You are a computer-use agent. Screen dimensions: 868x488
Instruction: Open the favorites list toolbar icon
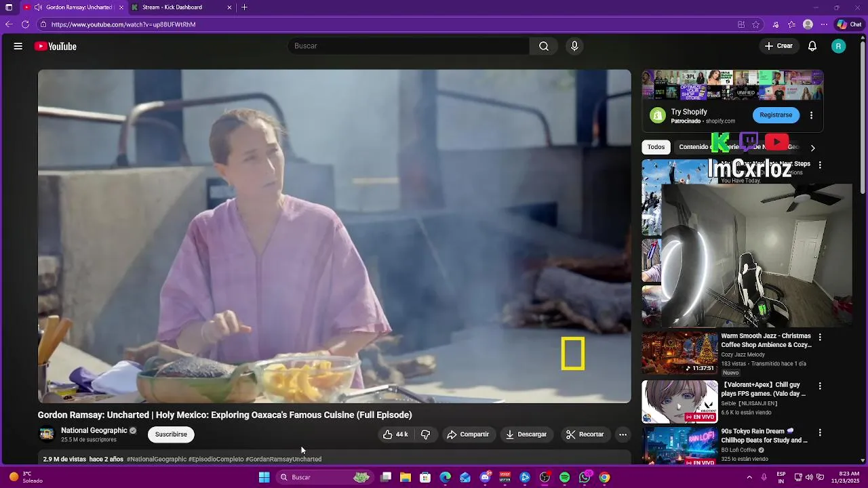coord(791,24)
